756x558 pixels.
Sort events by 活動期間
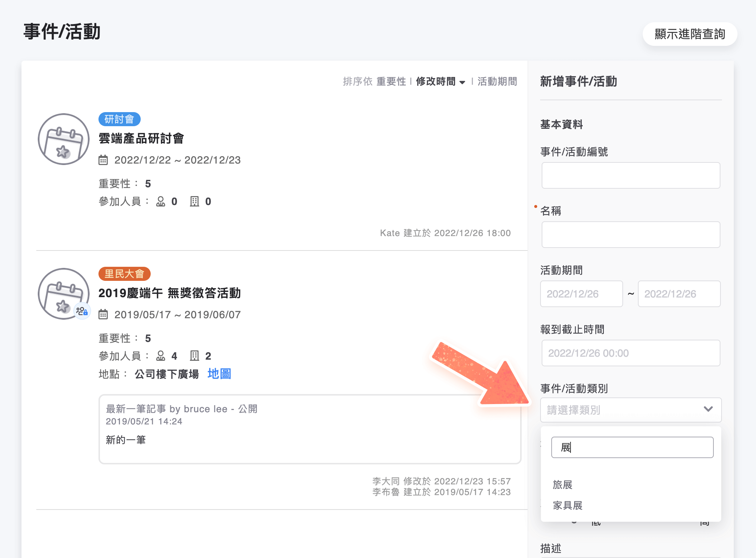tap(497, 81)
